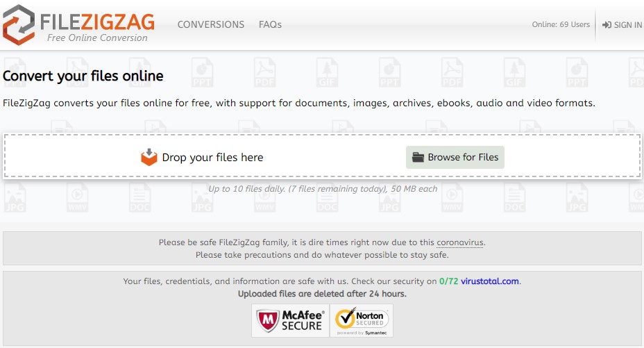Click the "FileZigZag converts your files online" sentence
This screenshot has height=348, width=644.
click(299, 103)
